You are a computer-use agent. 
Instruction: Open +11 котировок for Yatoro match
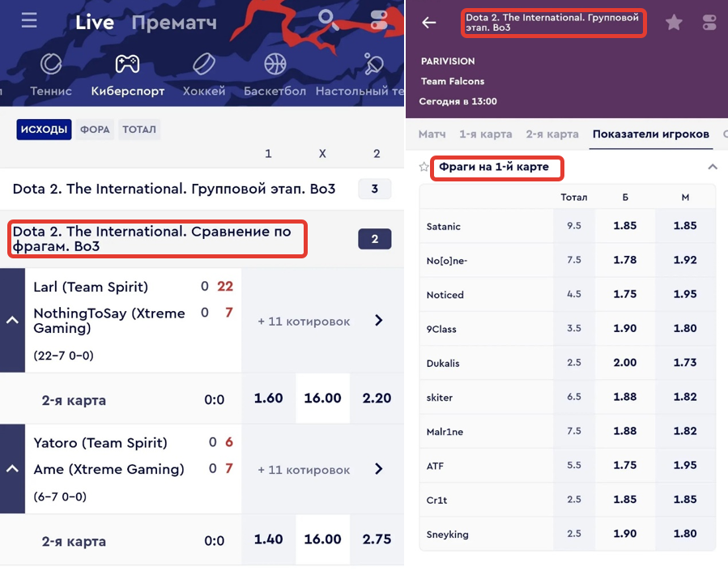(304, 470)
